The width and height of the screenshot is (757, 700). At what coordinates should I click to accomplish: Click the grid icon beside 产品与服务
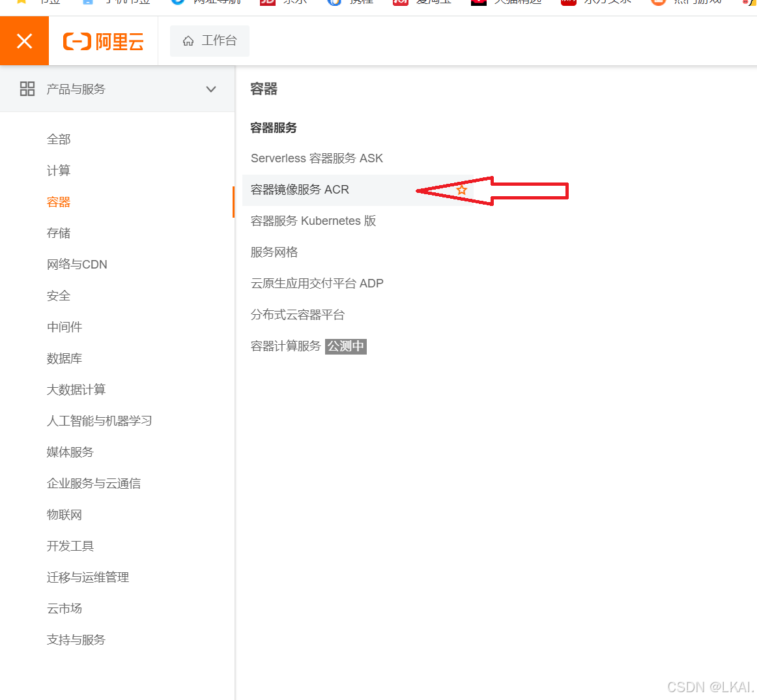click(x=27, y=89)
